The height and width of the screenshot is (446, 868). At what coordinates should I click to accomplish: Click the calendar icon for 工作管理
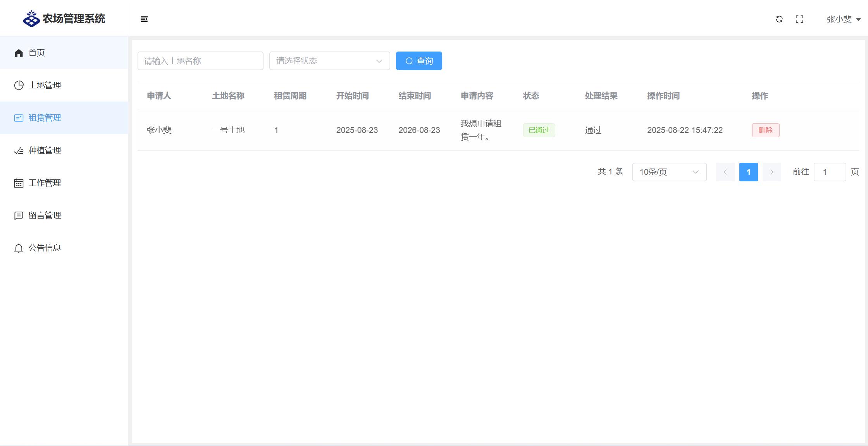[19, 183]
